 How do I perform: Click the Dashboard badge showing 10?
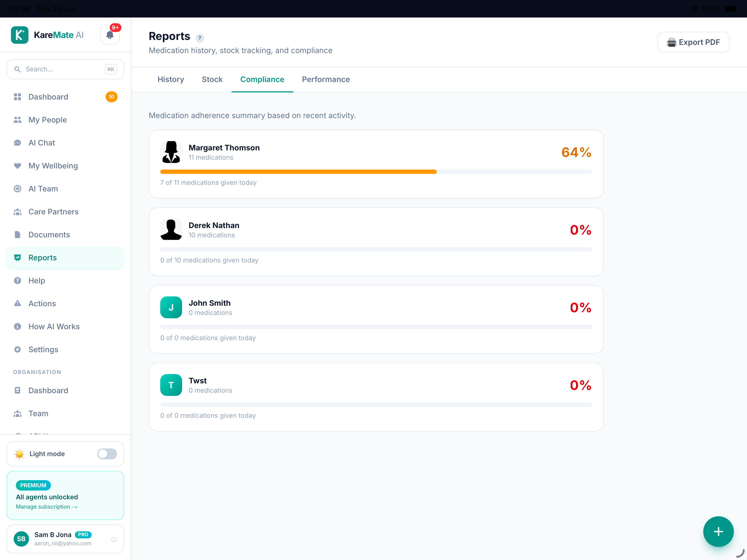click(x=112, y=97)
